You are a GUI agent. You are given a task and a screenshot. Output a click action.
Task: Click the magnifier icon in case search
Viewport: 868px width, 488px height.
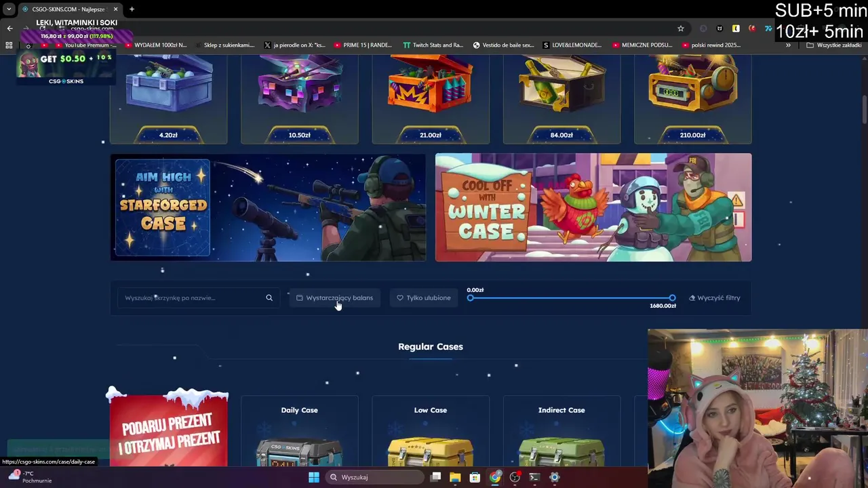269,298
